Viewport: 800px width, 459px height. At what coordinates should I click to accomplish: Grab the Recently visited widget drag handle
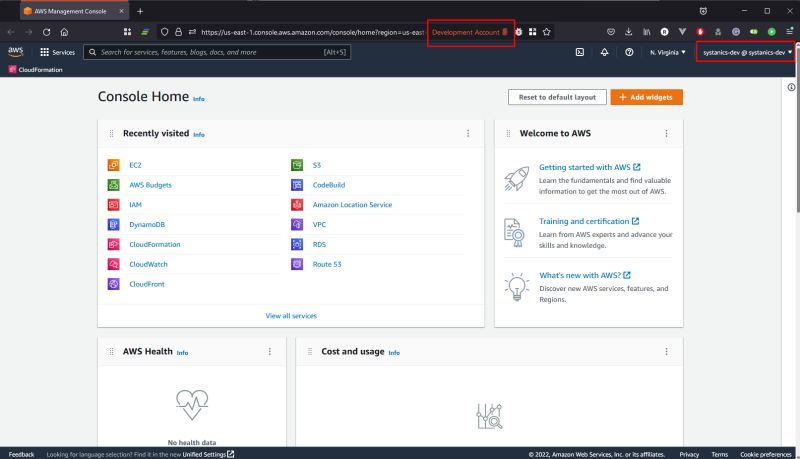[111, 134]
